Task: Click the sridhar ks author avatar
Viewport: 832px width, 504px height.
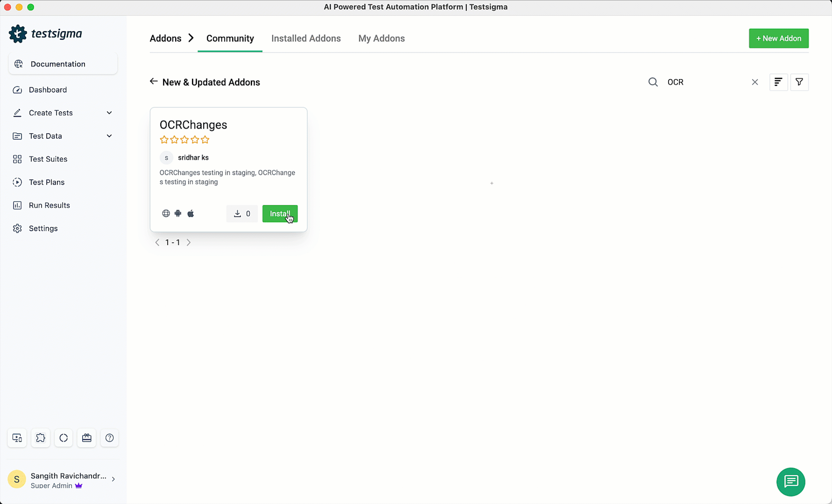Action: [167, 157]
